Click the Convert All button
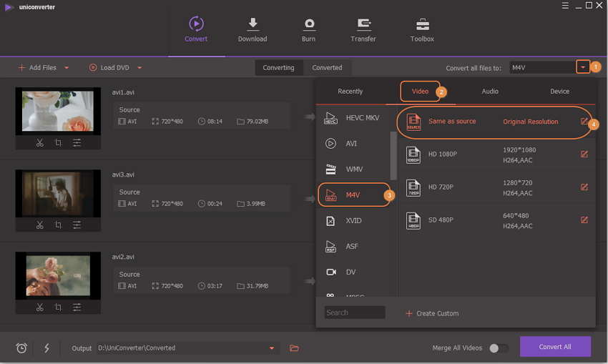The image size is (608, 364). [555, 347]
